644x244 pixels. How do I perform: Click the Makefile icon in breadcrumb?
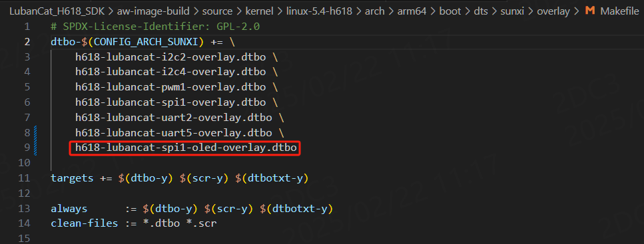pyautogui.click(x=590, y=11)
